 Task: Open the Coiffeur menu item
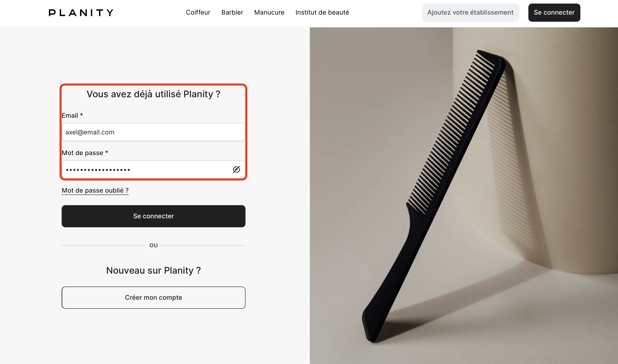(198, 13)
